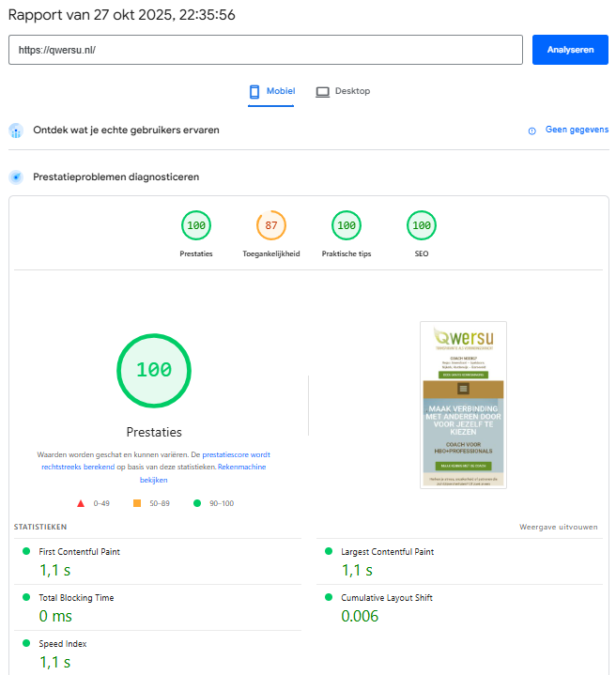Select the SEO score gauge
The height and width of the screenshot is (675, 616).
pos(422,226)
